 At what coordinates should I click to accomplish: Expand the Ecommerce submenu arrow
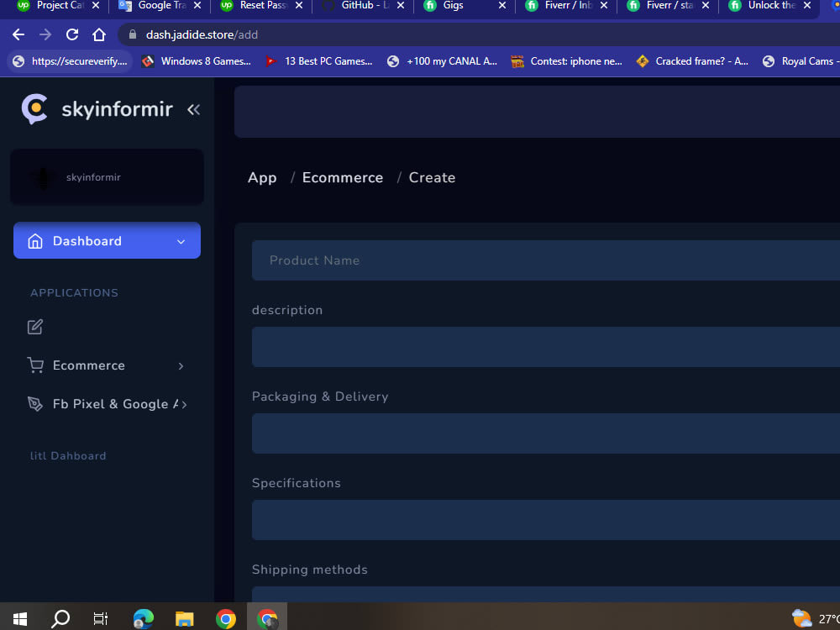(x=181, y=366)
